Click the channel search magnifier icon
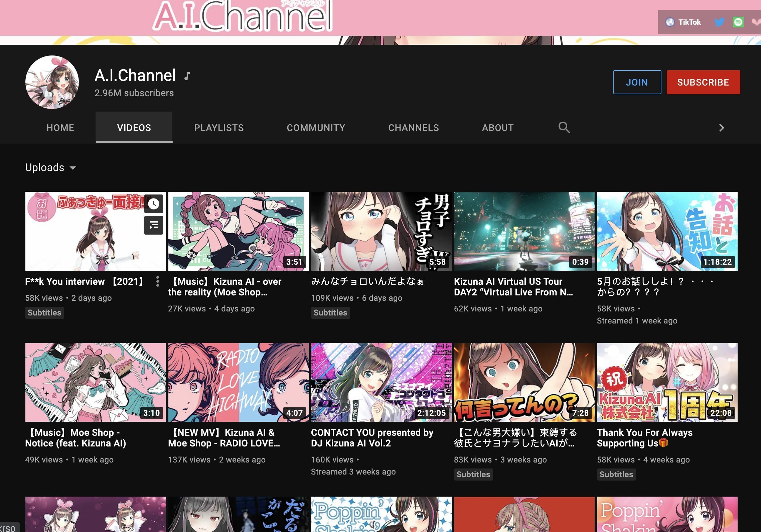 (564, 127)
